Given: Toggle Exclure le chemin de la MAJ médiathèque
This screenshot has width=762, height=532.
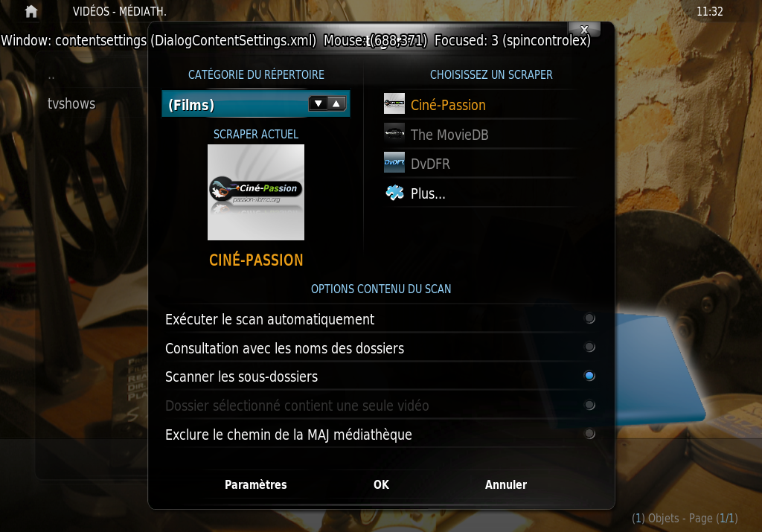Looking at the screenshot, I should point(380,434).
